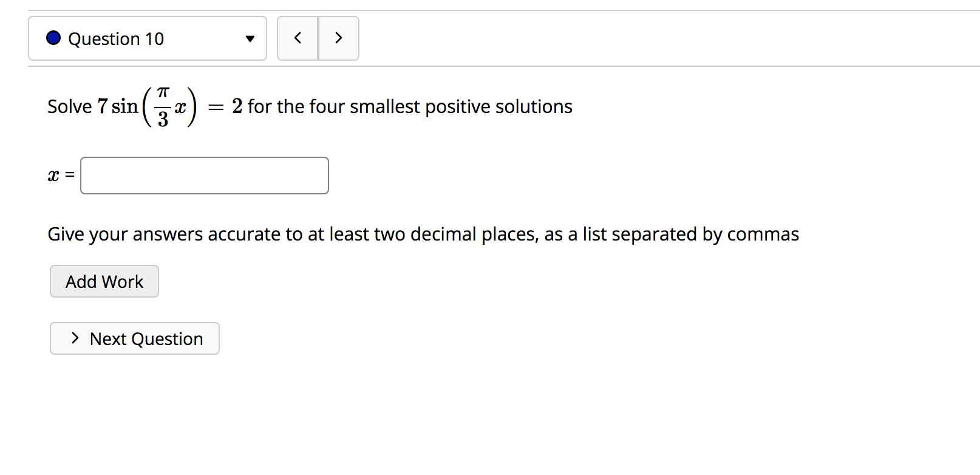Click the answer field next to x equals
980x475 pixels.
click(204, 175)
